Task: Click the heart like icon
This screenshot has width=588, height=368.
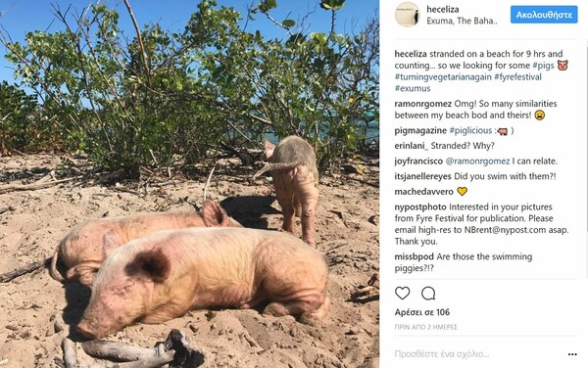Action: pyautogui.click(x=403, y=293)
